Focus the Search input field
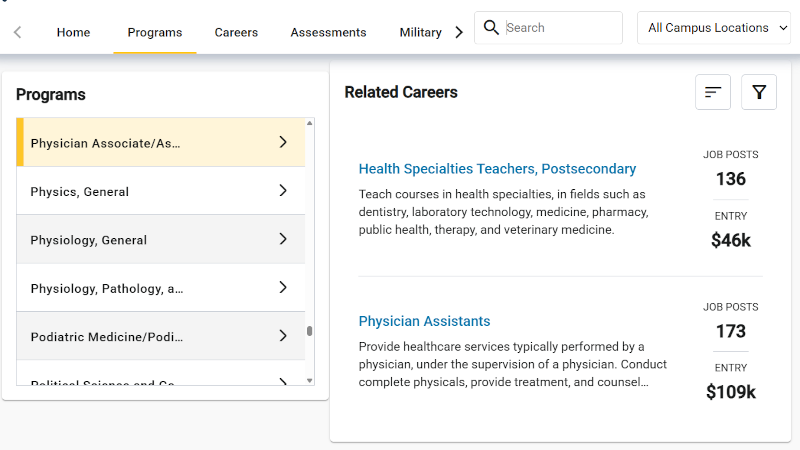Screen dimensions: 800x450 click(x=561, y=28)
